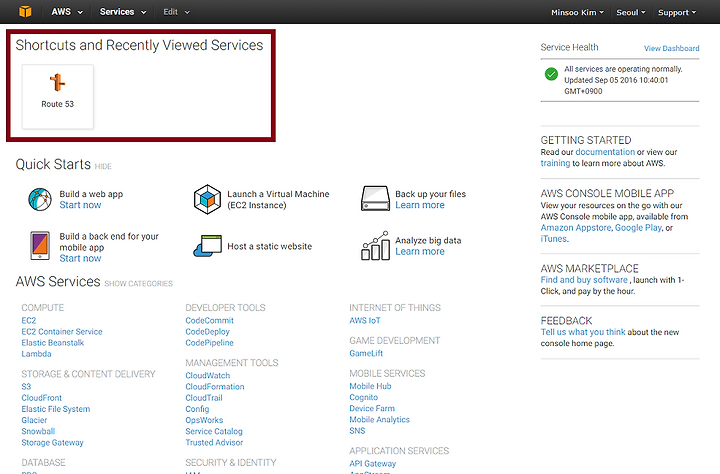This screenshot has width=720, height=474.
Task: Open the Minsoo Kim account menu
Action: pos(577,12)
